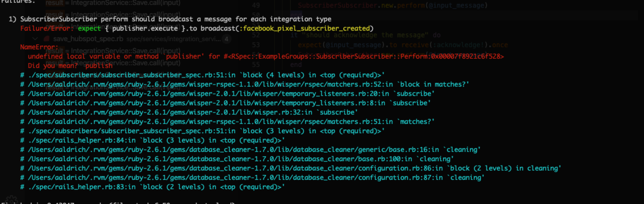Click line number 49 in the editor gutter
Screen dimensions: 644x204
[256, 5]
